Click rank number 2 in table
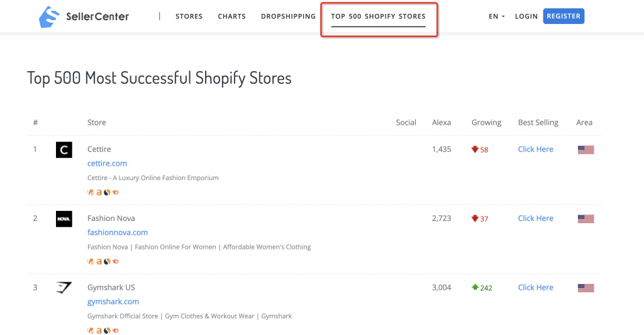Viewport: 644px width, 335px height. (x=35, y=219)
